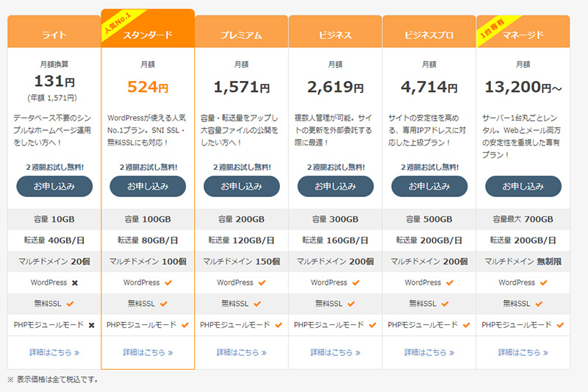
Task: Click WordPress cross mark in ライト column
Action: (75, 283)
